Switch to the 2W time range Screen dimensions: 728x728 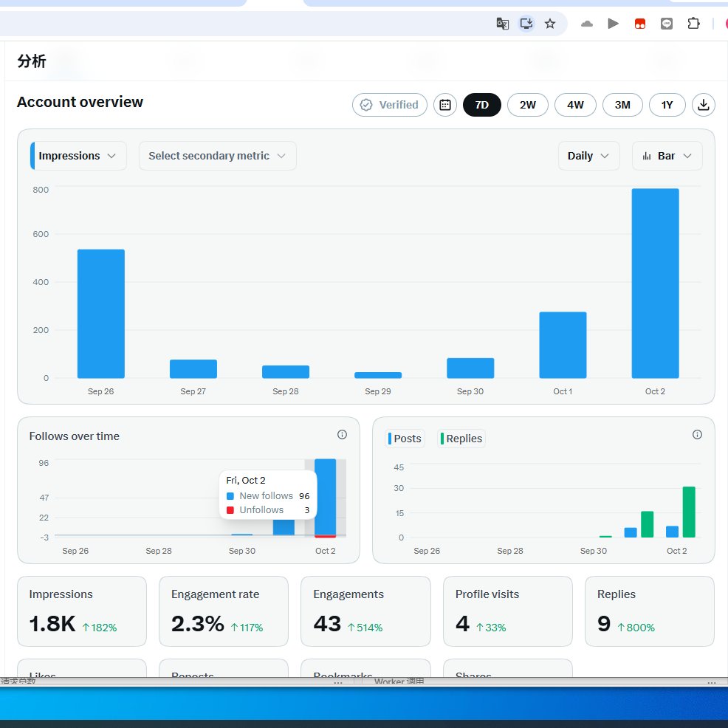coord(527,105)
